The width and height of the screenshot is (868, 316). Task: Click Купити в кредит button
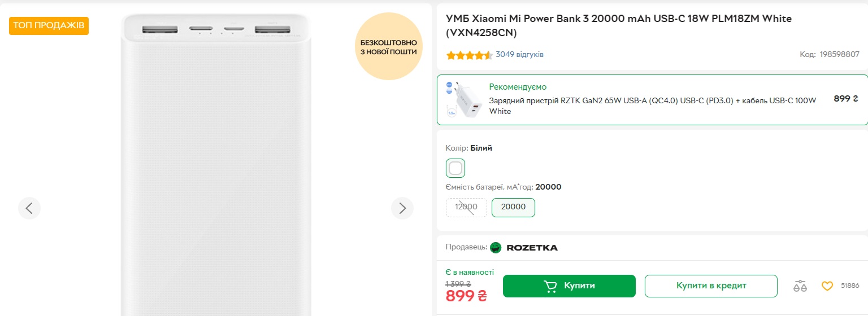711,286
